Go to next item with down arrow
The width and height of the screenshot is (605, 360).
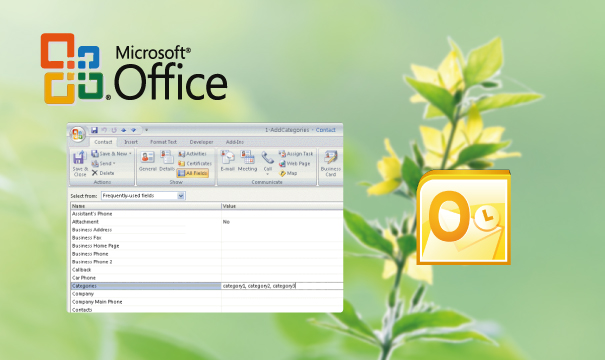click(x=133, y=130)
